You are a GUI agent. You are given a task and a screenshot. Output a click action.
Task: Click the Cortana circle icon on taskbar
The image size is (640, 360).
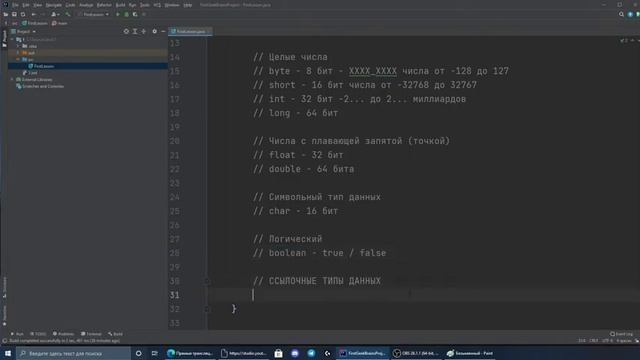click(x=138, y=353)
